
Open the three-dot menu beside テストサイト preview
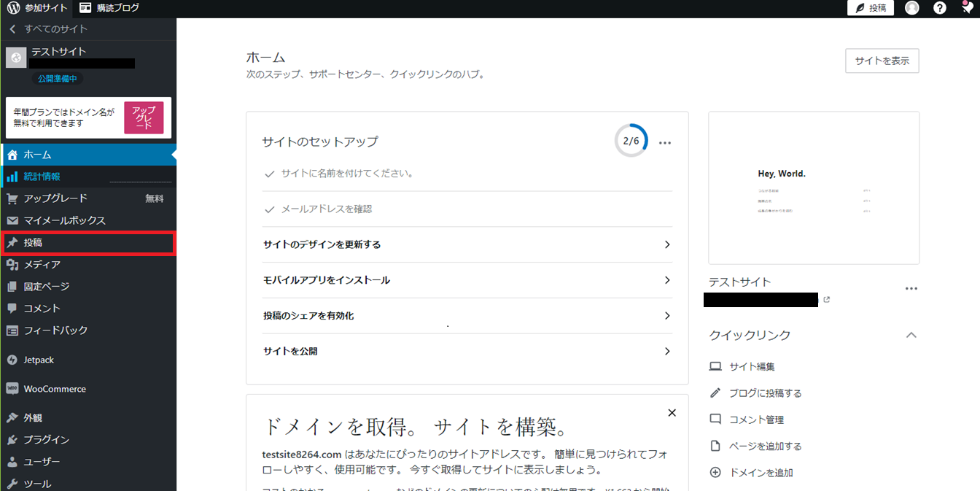point(911,289)
